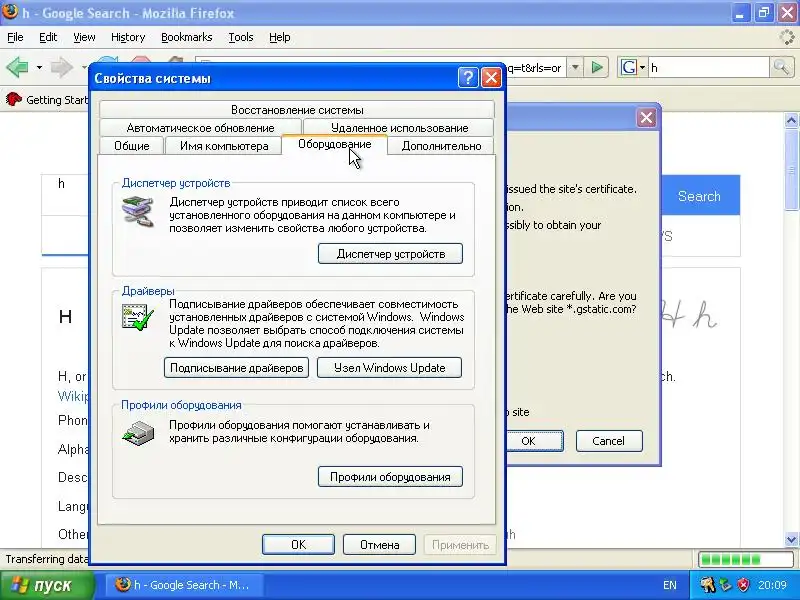Click the Узел Windows Update button
800x600 pixels.
[x=389, y=367]
